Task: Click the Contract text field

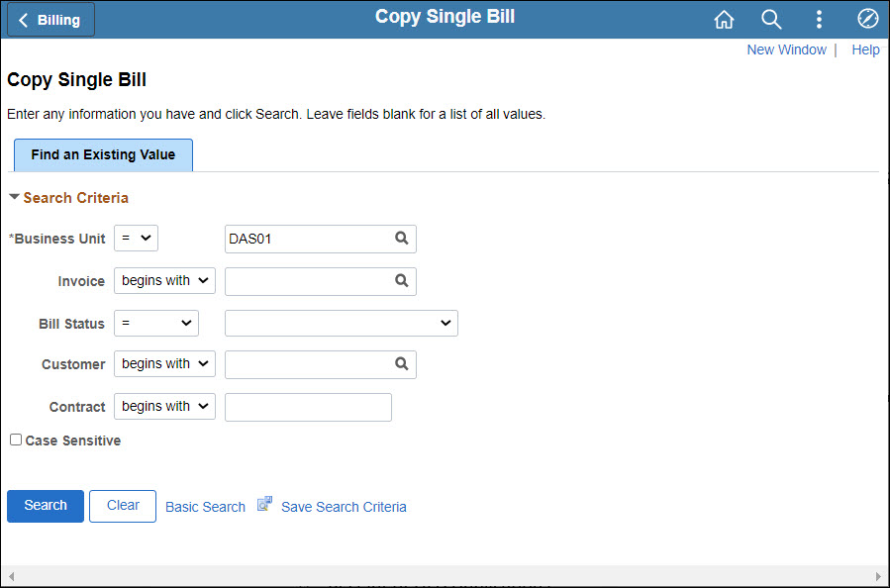Action: [308, 407]
